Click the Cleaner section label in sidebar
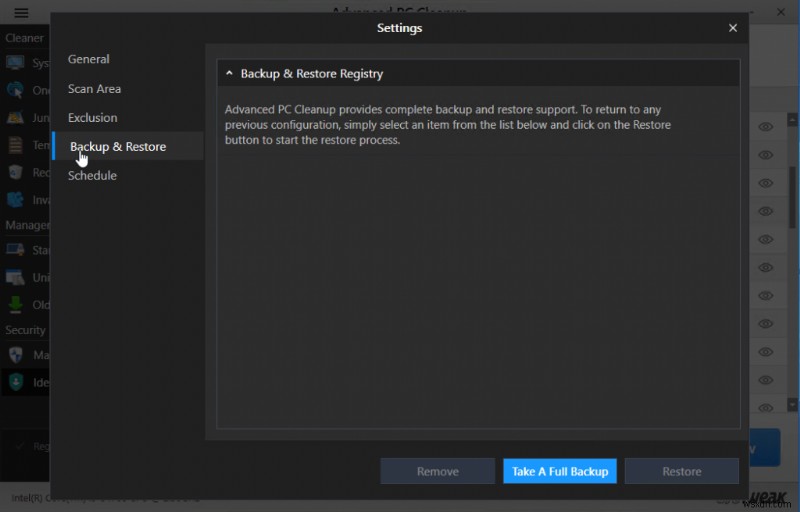Image resolution: width=800 pixels, height=512 pixels. [24, 38]
